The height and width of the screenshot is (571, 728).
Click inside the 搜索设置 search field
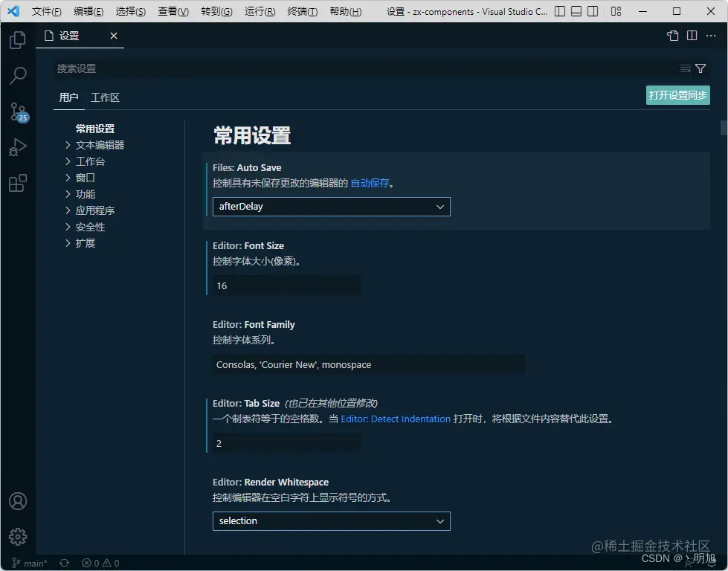(297, 68)
